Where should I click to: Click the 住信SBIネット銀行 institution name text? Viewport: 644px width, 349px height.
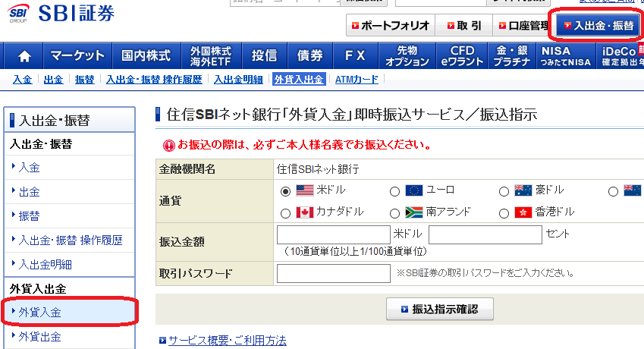coord(318,169)
